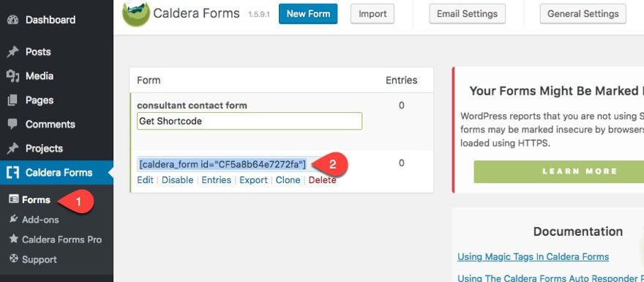Click the Dashboard gauge icon

point(12,20)
